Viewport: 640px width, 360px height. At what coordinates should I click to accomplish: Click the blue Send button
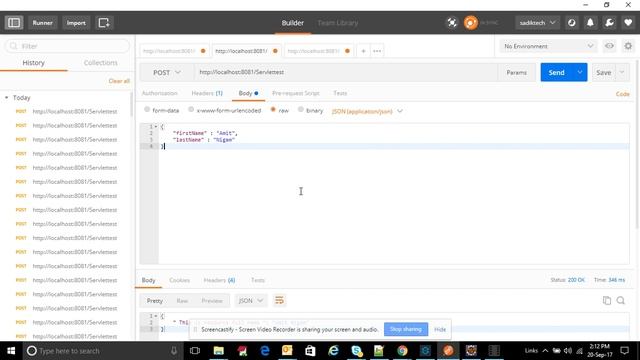[557, 72]
